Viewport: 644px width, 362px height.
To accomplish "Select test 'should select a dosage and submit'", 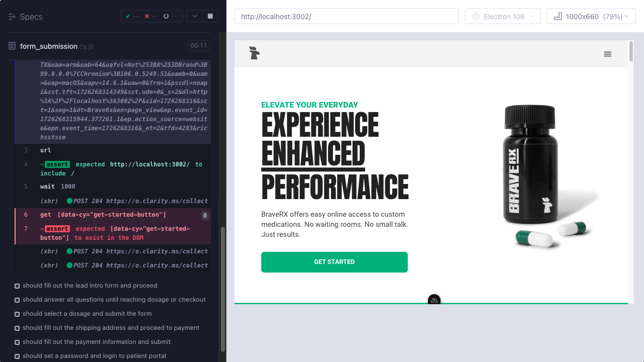I will pos(87,314).
